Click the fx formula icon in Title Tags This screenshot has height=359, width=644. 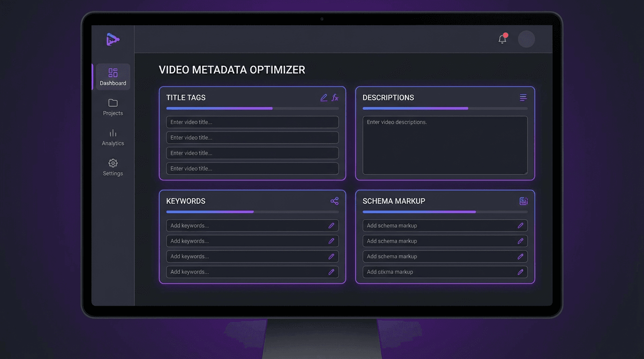coord(335,98)
